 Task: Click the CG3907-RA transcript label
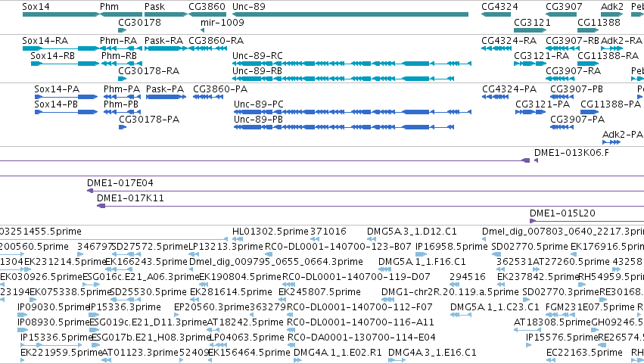pos(573,71)
